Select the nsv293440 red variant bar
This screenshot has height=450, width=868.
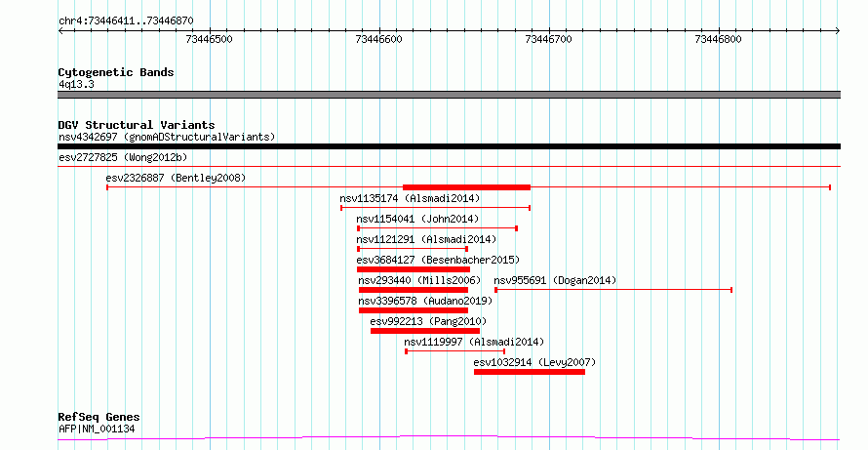coord(414,290)
